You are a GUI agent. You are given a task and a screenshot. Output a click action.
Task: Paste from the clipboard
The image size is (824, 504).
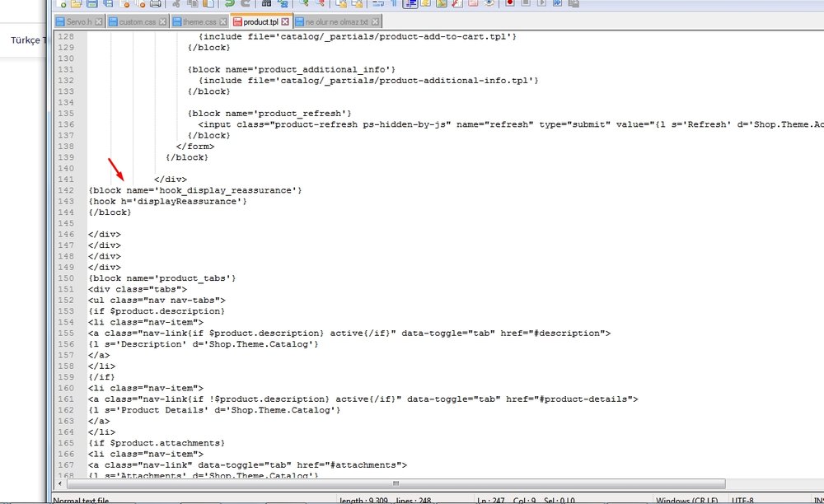[x=208, y=4]
